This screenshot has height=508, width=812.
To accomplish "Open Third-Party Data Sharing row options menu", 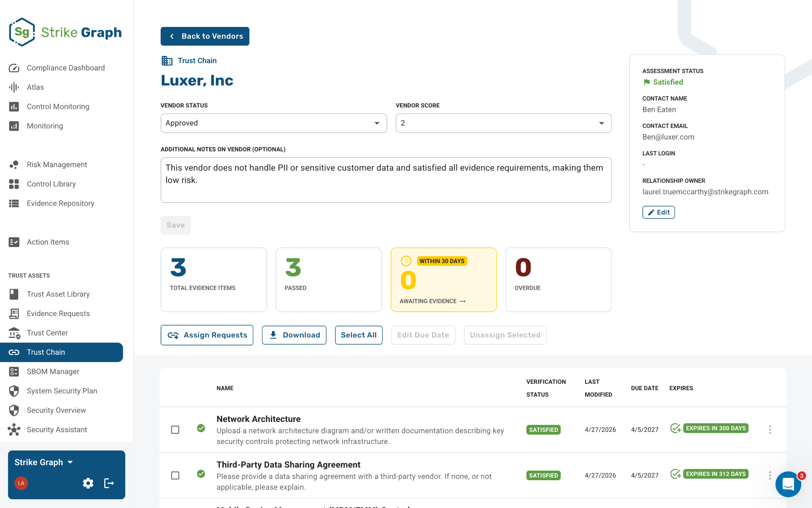I will [x=770, y=475].
